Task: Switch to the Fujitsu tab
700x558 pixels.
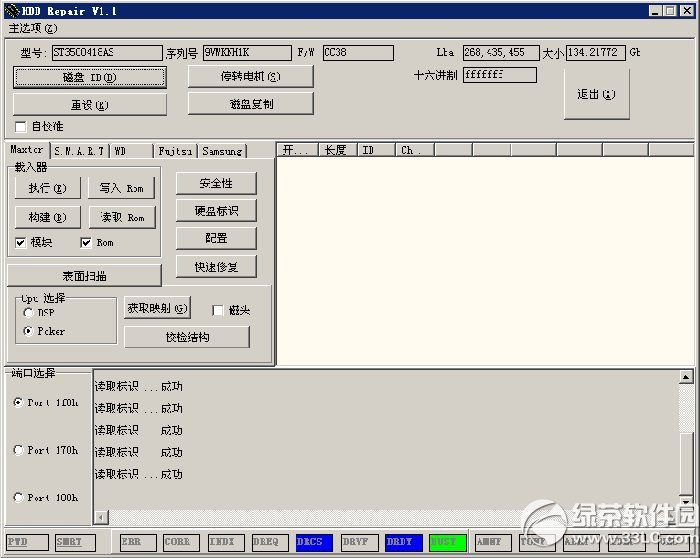Action: click(x=175, y=151)
